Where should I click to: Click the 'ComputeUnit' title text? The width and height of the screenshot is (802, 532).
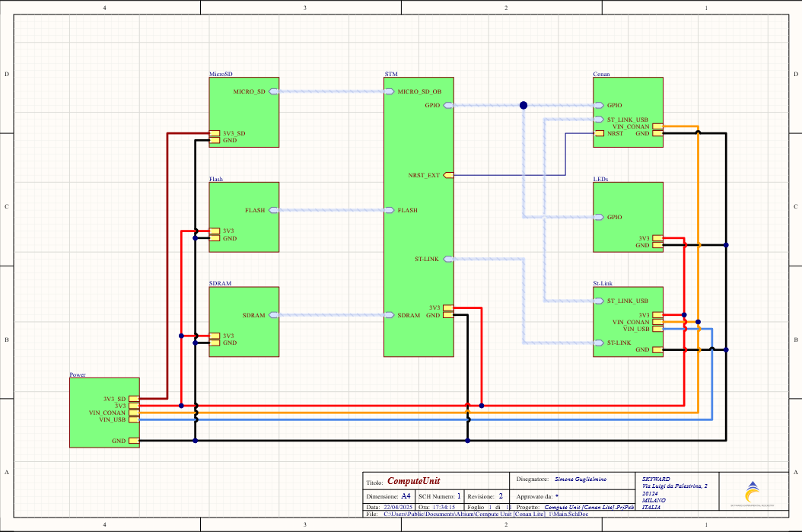414,481
